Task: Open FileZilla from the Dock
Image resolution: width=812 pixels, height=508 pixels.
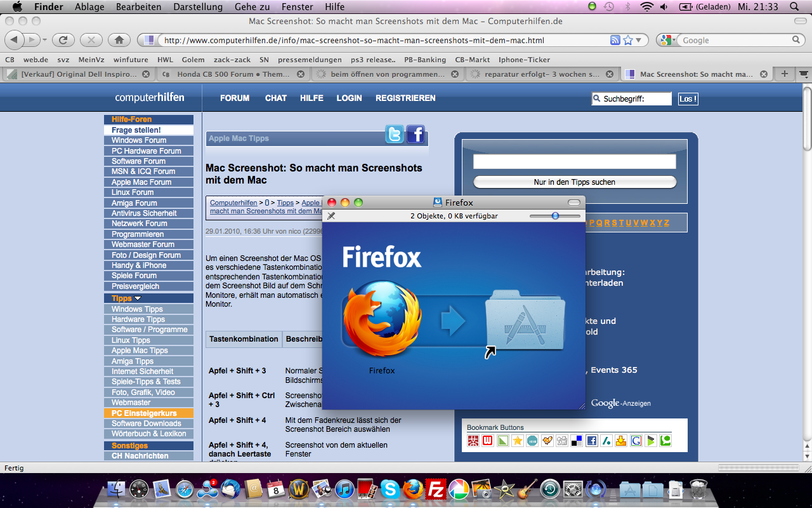Action: [x=436, y=490]
